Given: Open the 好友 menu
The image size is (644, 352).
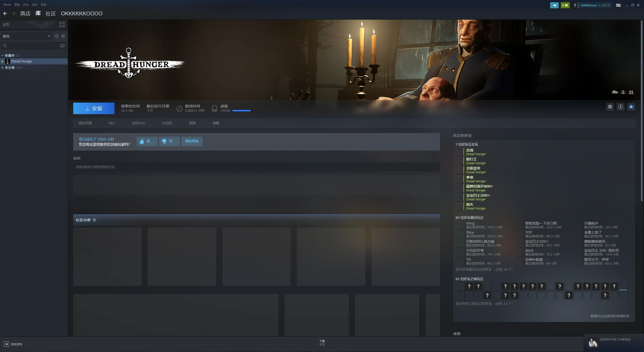Looking at the screenshot, I should 26,5.
